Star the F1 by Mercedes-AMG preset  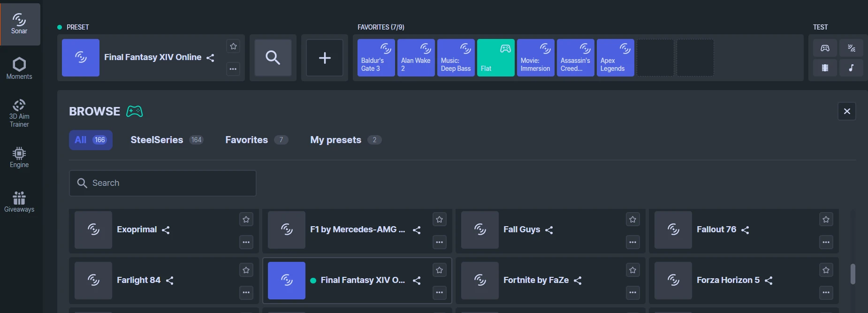click(440, 219)
